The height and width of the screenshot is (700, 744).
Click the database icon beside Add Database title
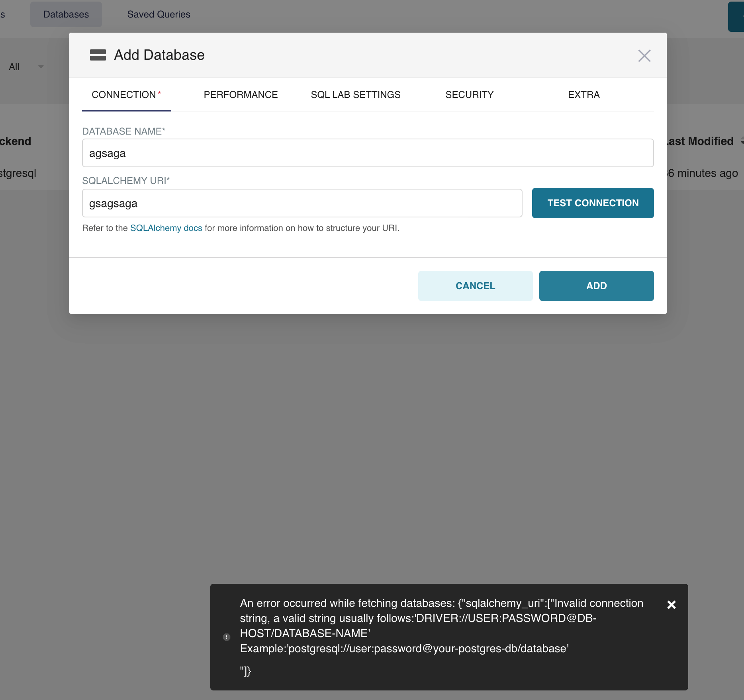tap(98, 55)
